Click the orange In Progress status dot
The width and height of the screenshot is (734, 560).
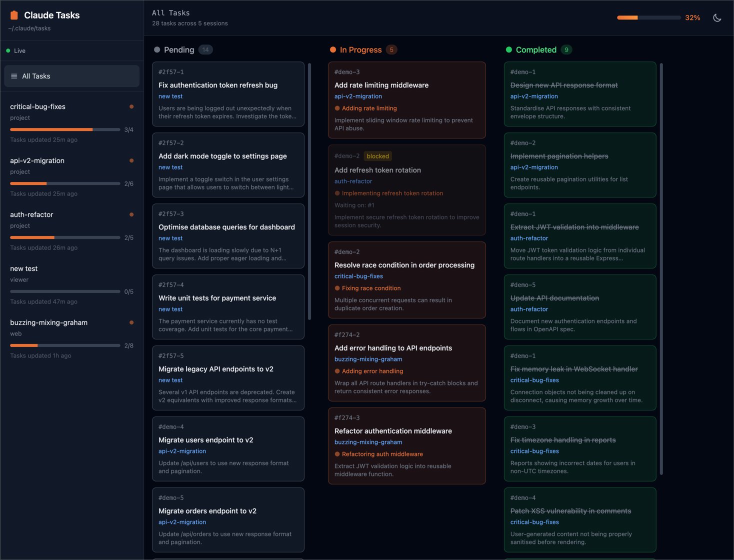(333, 50)
